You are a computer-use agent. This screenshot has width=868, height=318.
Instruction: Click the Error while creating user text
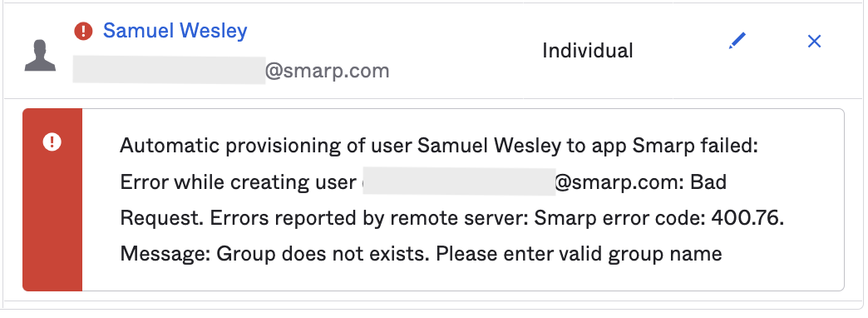click(238, 182)
